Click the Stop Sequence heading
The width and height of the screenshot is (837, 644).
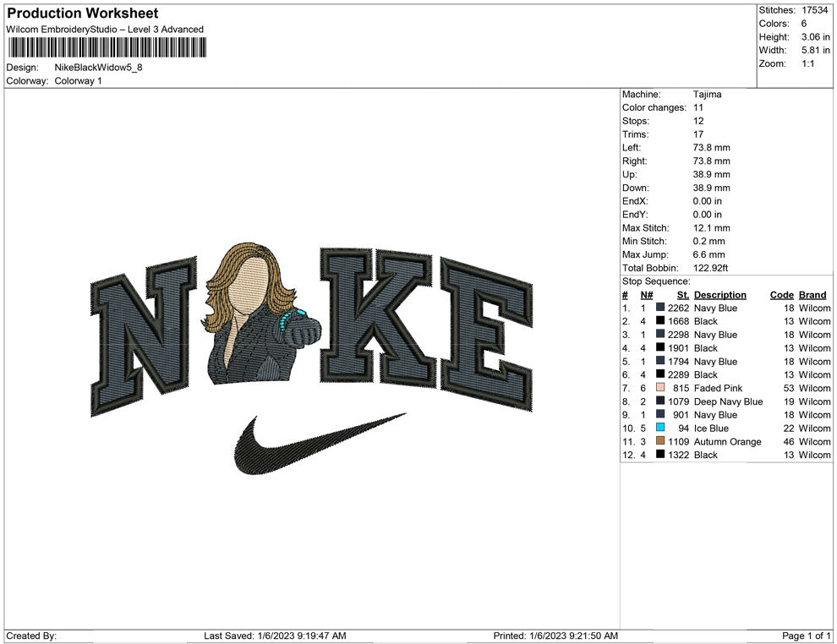pos(656,281)
